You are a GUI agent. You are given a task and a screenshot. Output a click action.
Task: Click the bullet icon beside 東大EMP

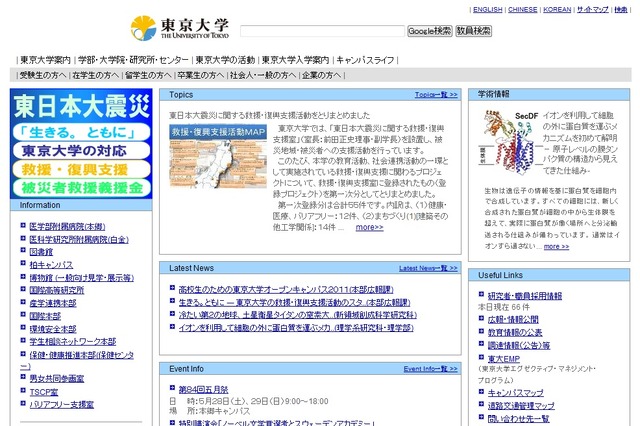tap(481, 357)
